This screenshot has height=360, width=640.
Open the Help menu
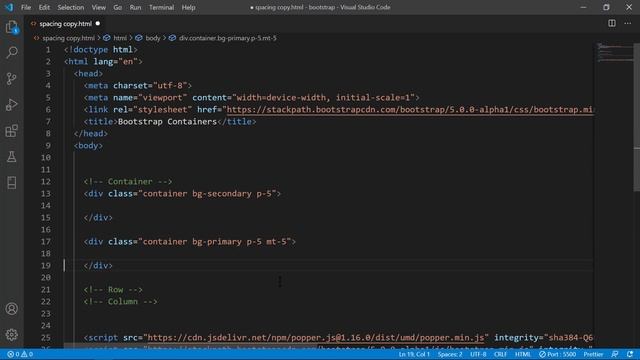click(188, 7)
